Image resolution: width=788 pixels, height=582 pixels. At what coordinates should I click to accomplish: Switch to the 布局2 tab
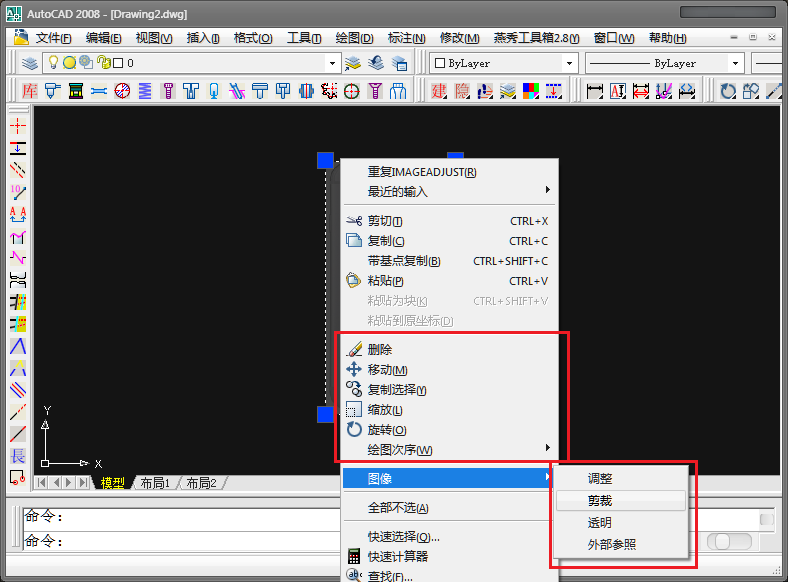tap(201, 483)
